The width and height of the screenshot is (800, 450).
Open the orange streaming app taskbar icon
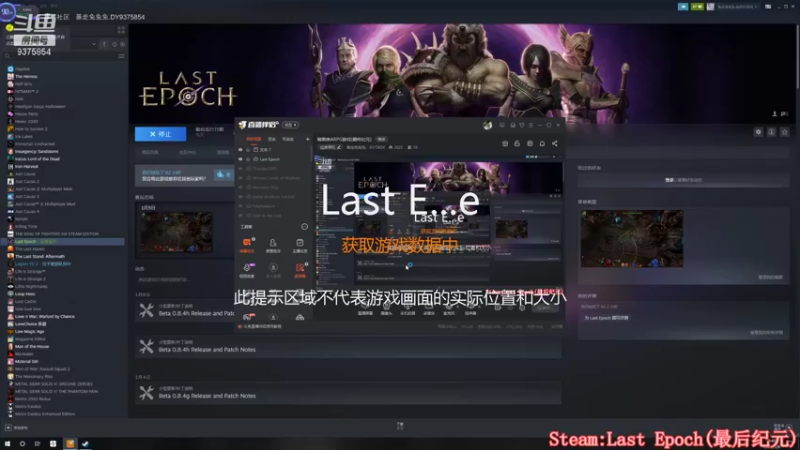(70, 443)
